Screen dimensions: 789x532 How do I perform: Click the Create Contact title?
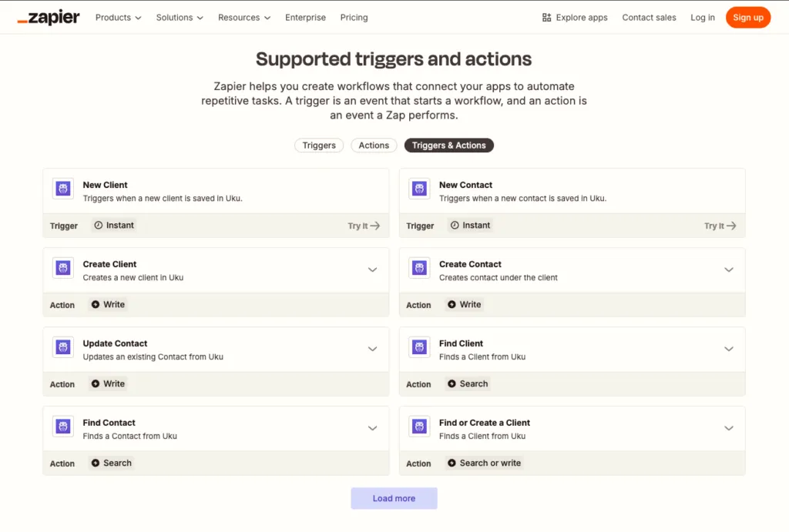(x=470, y=265)
